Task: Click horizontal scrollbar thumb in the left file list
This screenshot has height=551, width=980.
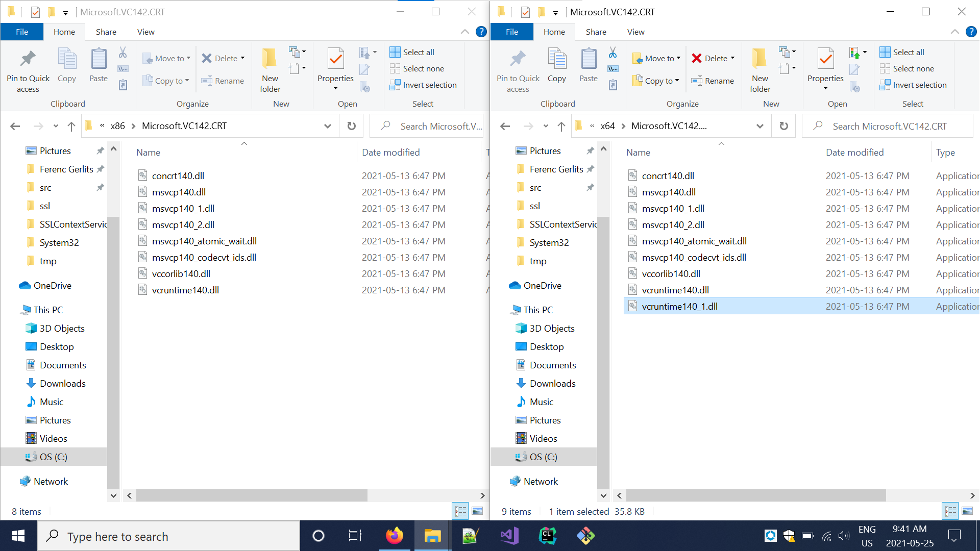Action: [x=252, y=495]
